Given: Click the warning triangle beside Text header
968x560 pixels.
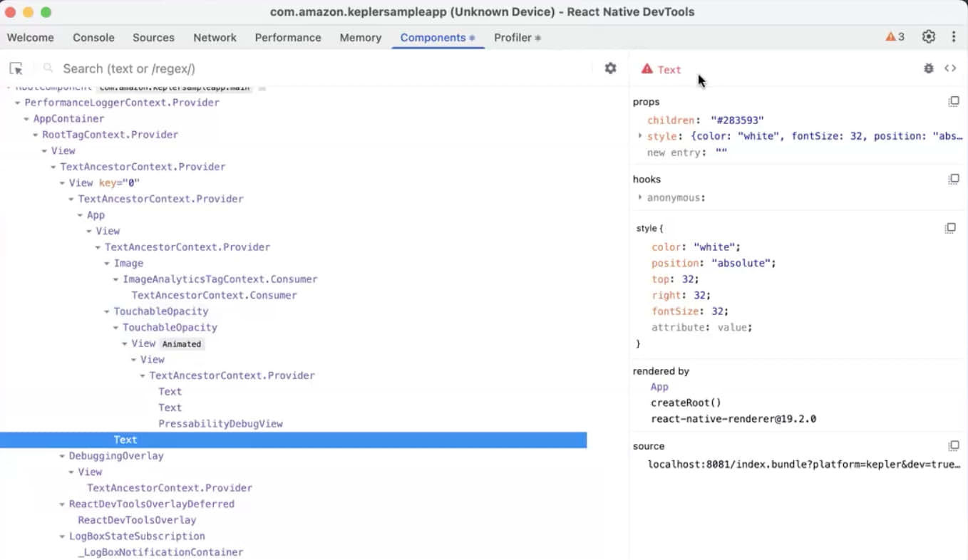Looking at the screenshot, I should [x=647, y=69].
